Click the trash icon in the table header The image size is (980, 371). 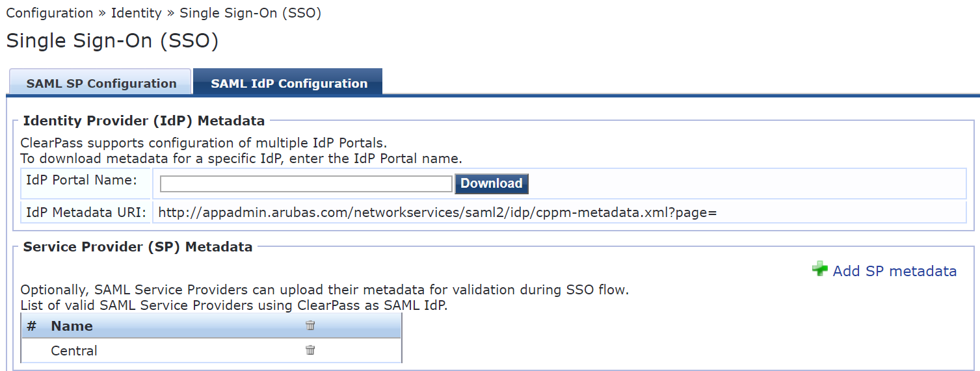310,326
